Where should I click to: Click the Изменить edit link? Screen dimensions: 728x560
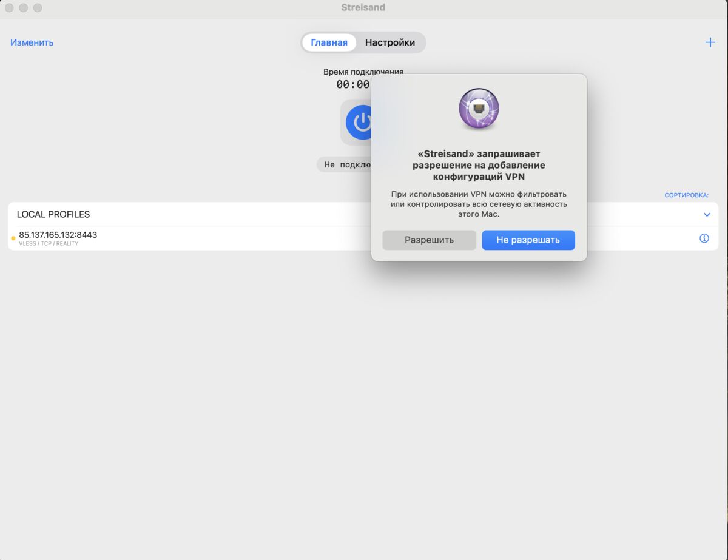coord(32,42)
